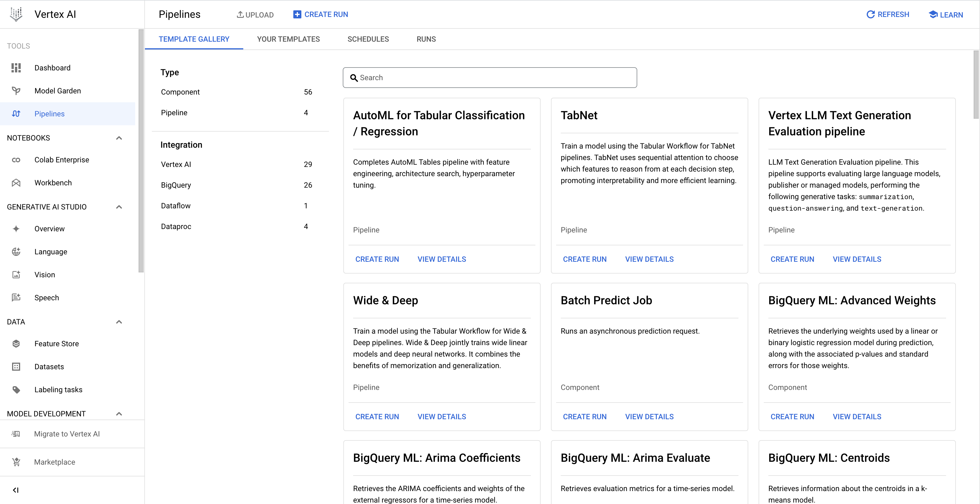Click the Dashboard icon
The image size is (980, 504).
[17, 68]
